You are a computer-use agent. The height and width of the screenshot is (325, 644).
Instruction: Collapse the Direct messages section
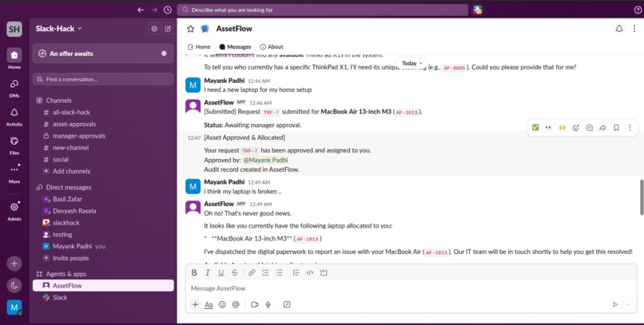tap(64, 188)
